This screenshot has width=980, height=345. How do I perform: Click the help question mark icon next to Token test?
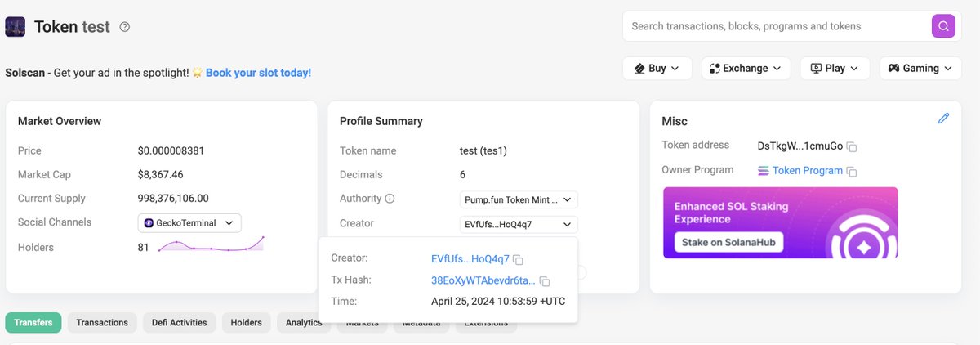coord(125,27)
